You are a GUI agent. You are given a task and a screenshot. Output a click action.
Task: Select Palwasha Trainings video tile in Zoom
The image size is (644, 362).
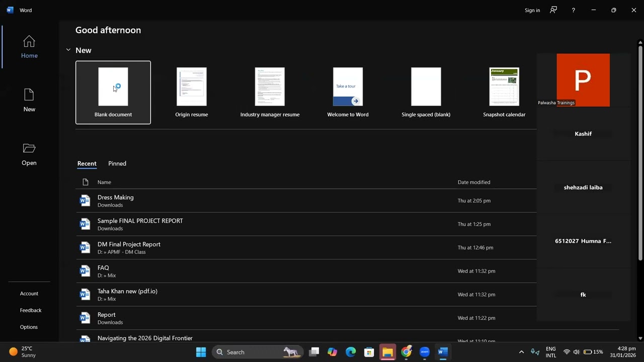tap(583, 80)
